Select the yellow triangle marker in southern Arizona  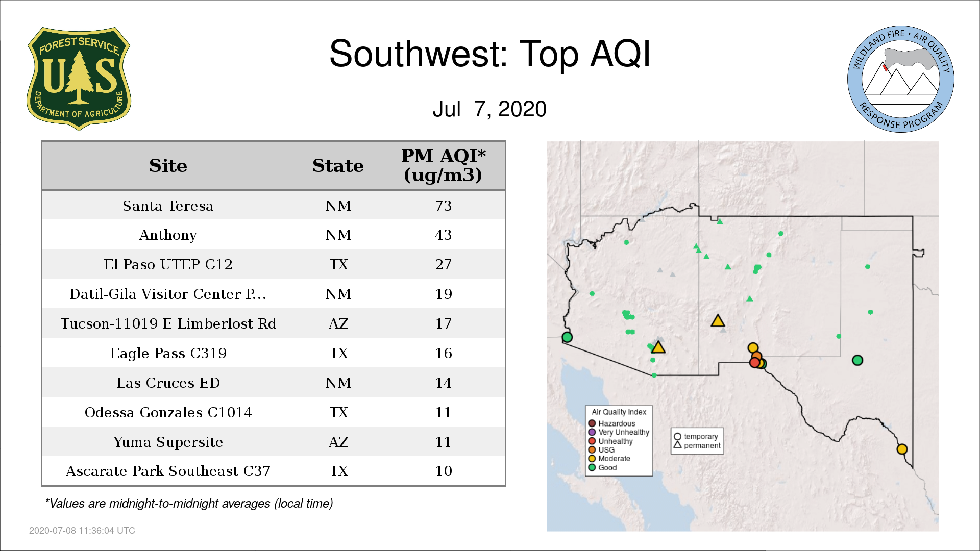(x=658, y=347)
